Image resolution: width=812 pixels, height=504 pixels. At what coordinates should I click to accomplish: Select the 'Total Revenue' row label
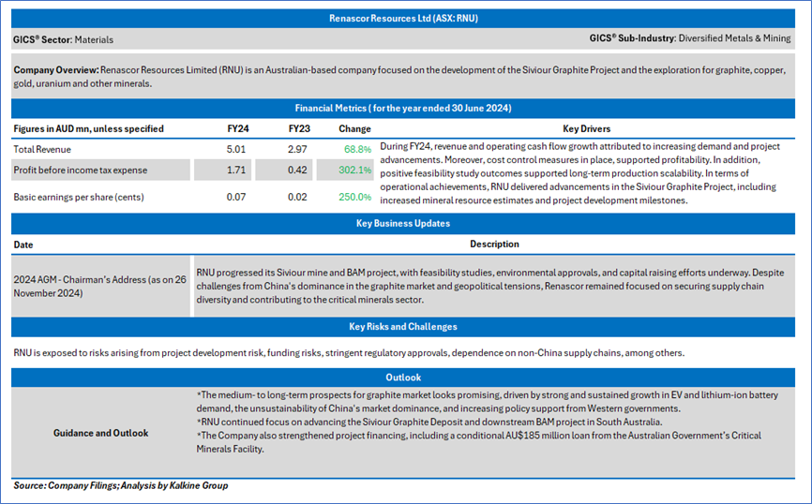[42, 150]
